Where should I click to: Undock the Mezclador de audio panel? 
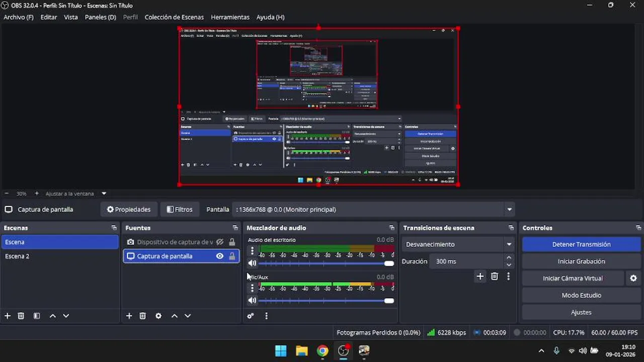click(392, 228)
